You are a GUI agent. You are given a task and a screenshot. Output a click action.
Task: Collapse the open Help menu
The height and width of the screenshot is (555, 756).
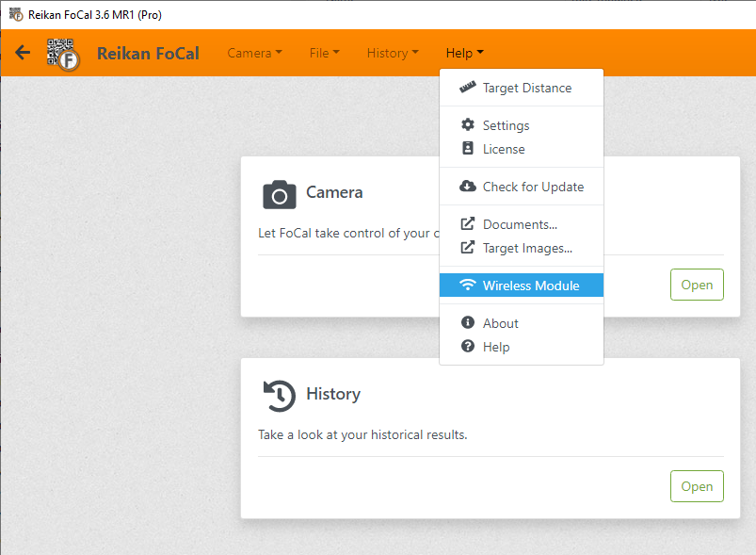[464, 54]
